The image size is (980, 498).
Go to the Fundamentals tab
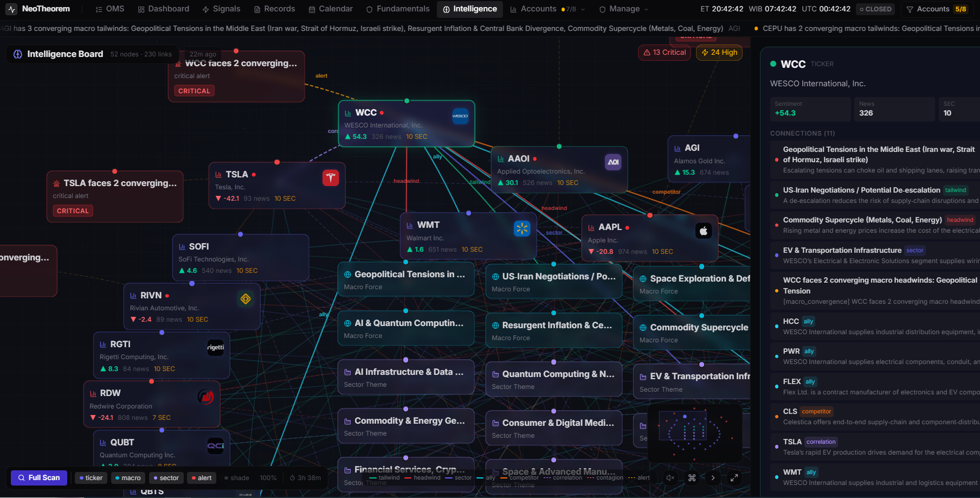tap(398, 9)
